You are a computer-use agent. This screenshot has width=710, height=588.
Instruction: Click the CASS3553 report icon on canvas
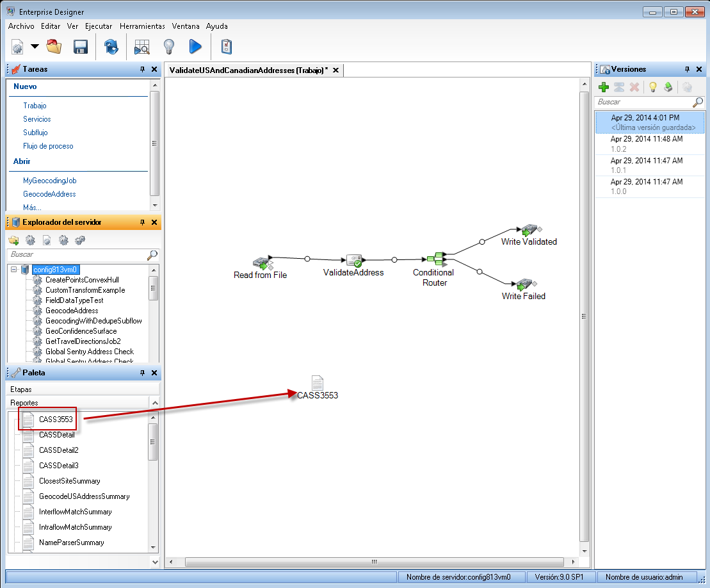(318, 382)
